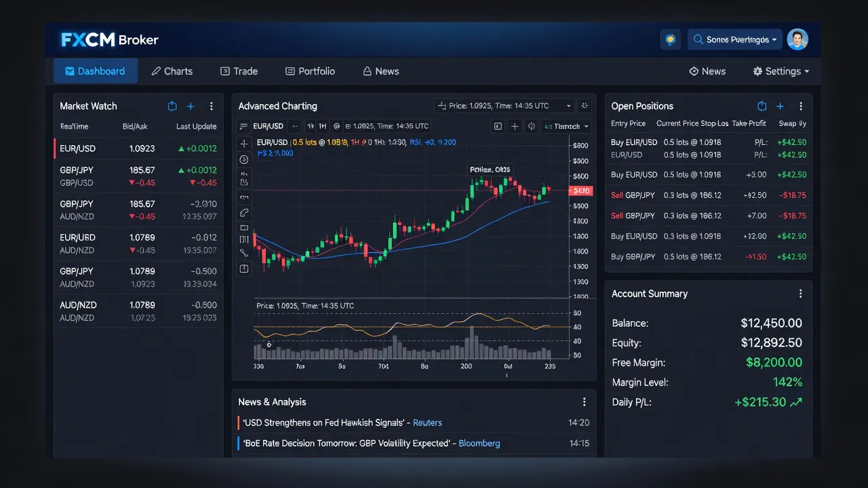Add a symbol to Market Watch
The image size is (868, 488).
pos(191,106)
